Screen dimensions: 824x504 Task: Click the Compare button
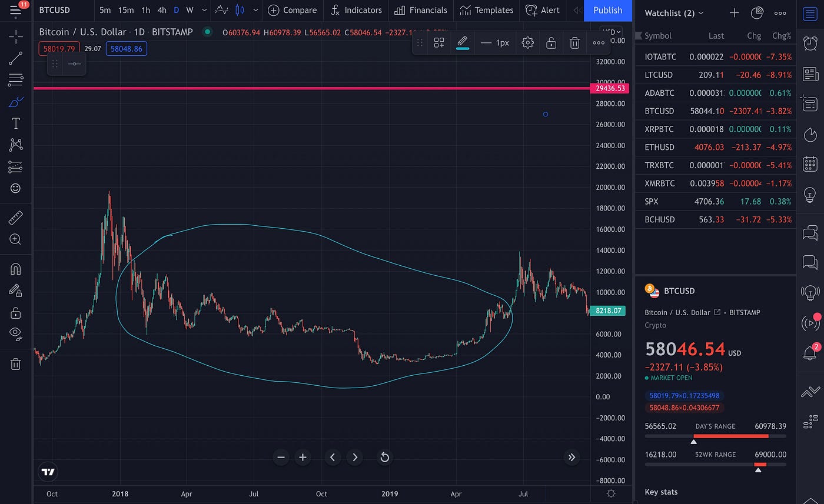click(x=293, y=10)
